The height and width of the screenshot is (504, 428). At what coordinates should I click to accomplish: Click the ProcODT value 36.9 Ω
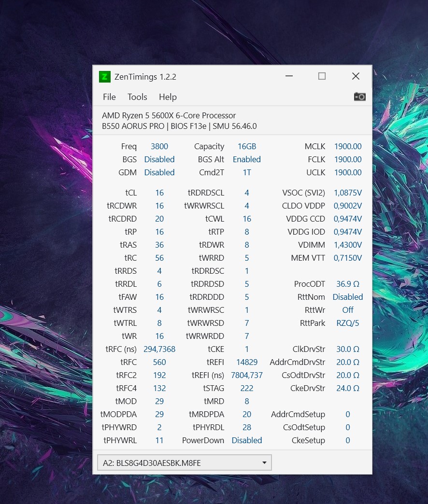point(348,284)
